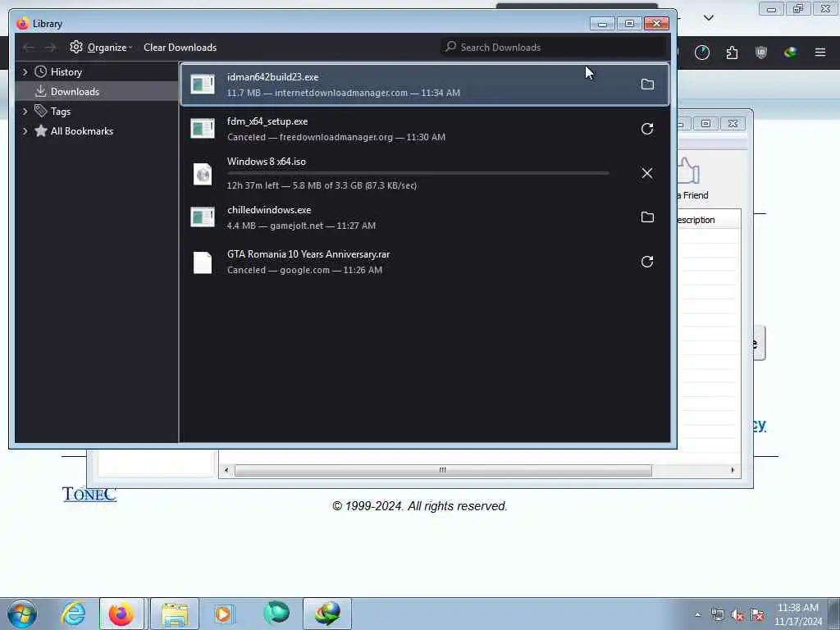840x630 pixels.
Task: Expand the All Bookmarks tree node
Action: coord(25,131)
